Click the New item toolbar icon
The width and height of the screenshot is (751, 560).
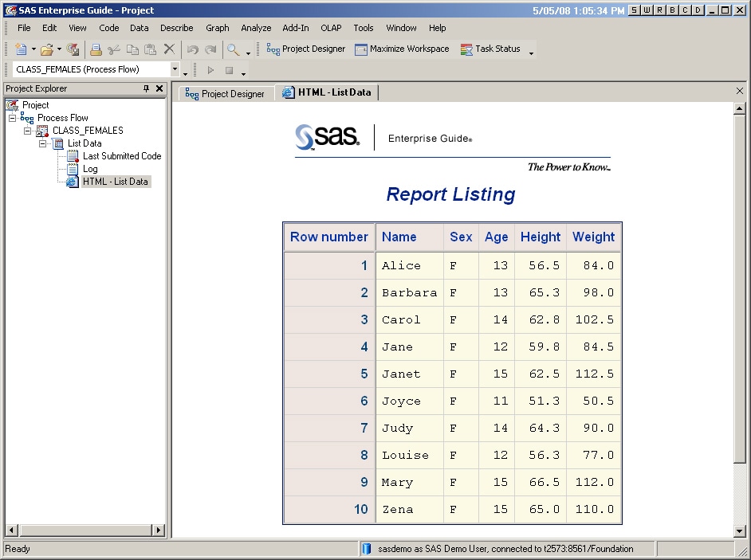pyautogui.click(x=22, y=49)
